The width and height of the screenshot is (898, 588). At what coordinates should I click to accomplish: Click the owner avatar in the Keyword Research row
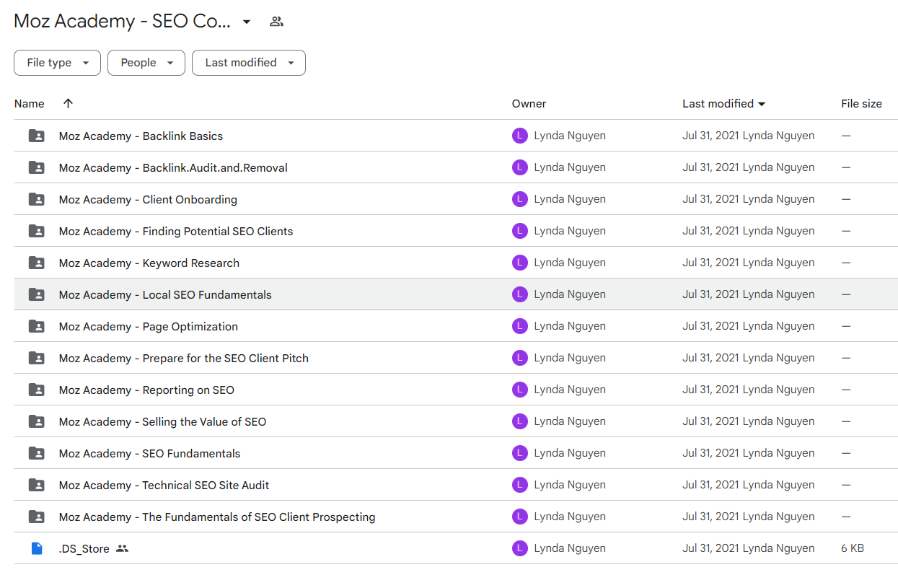[520, 263]
